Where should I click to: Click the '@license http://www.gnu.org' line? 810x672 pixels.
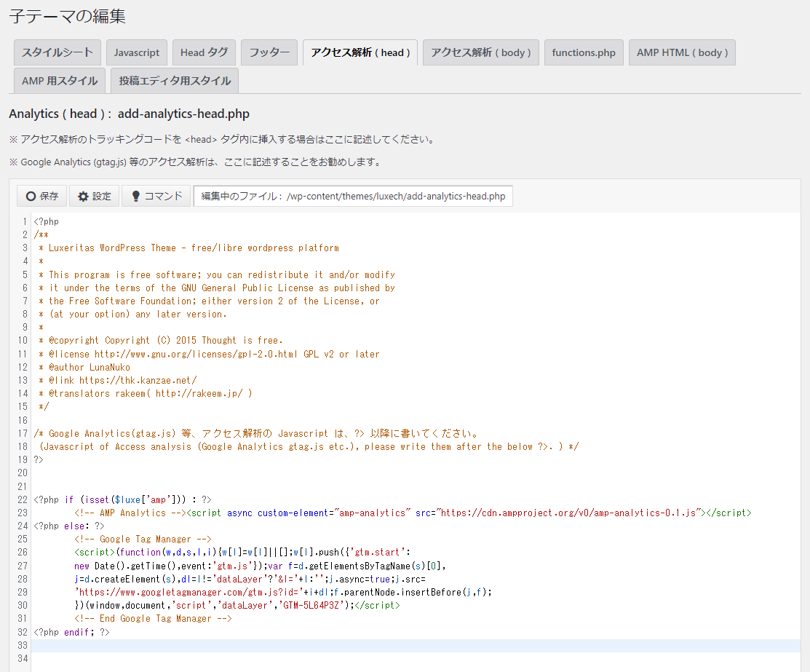[x=209, y=354]
